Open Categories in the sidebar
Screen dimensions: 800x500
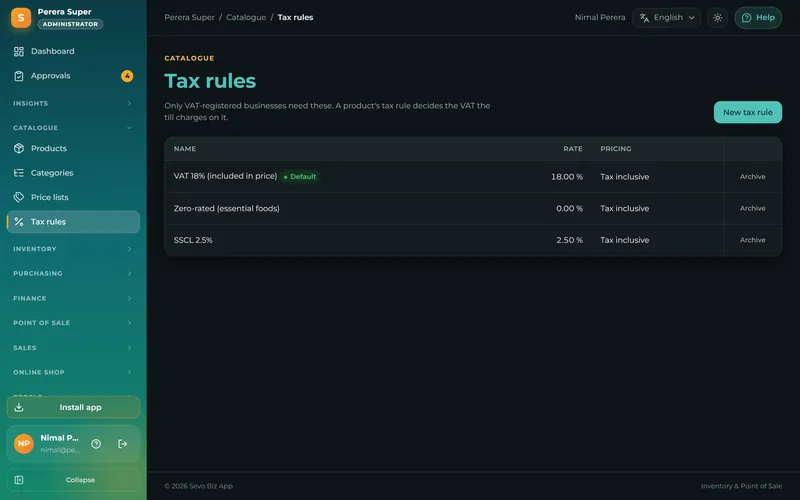[73, 173]
